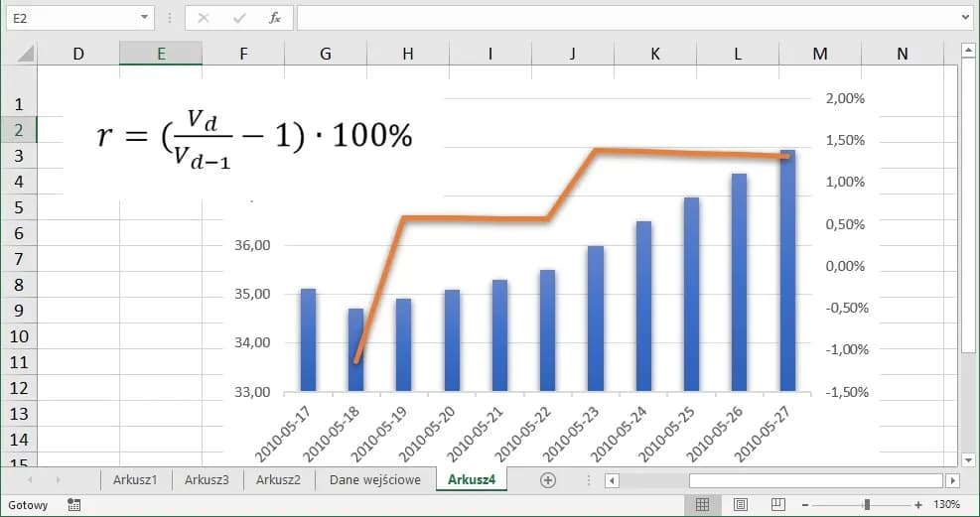Click the Insert Function fx icon
980x517 pixels.
click(275, 18)
